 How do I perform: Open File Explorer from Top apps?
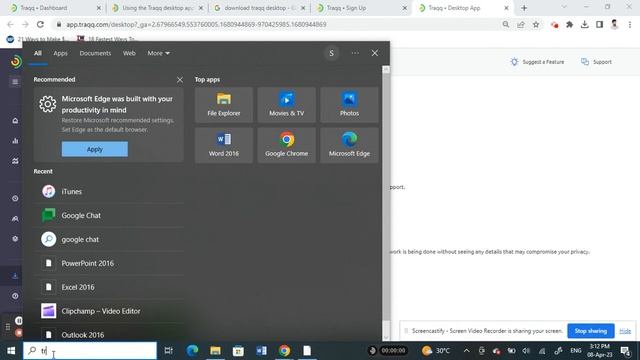pyautogui.click(x=224, y=105)
